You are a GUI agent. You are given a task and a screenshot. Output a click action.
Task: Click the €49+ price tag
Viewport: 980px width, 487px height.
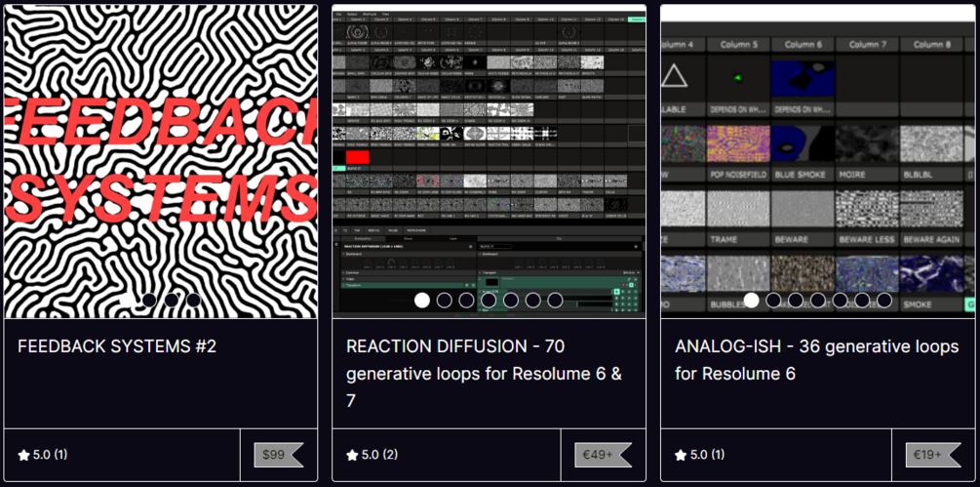(x=604, y=455)
